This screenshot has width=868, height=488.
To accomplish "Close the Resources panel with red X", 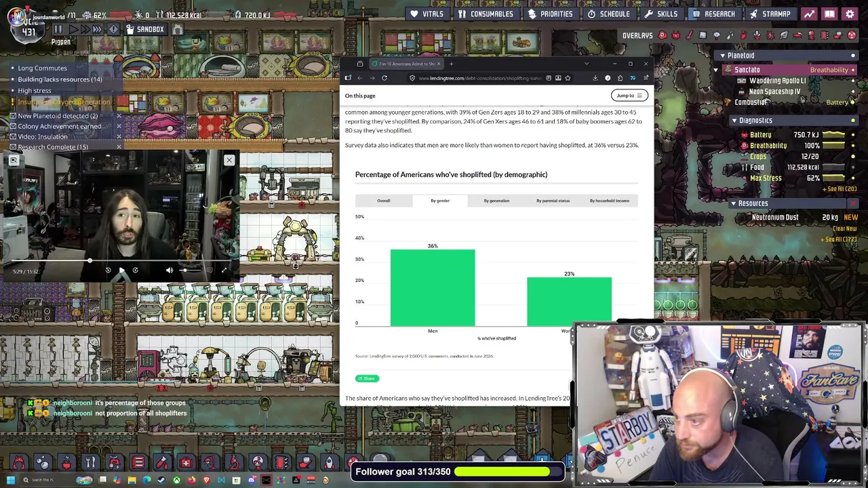I will pyautogui.click(x=853, y=203).
